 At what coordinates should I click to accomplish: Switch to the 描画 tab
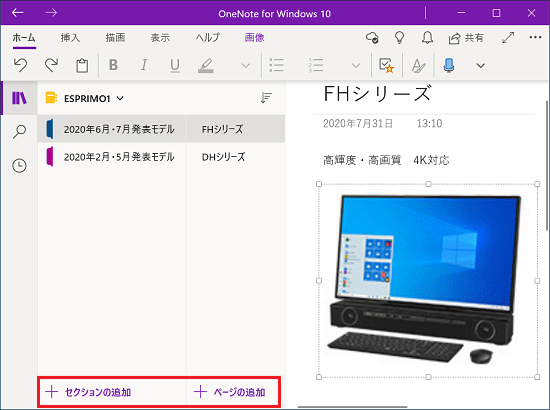(115, 38)
